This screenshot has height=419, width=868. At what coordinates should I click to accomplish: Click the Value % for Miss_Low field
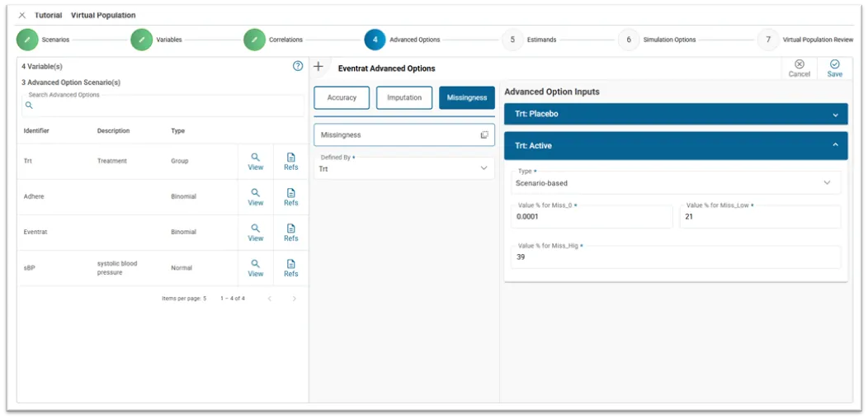759,217
